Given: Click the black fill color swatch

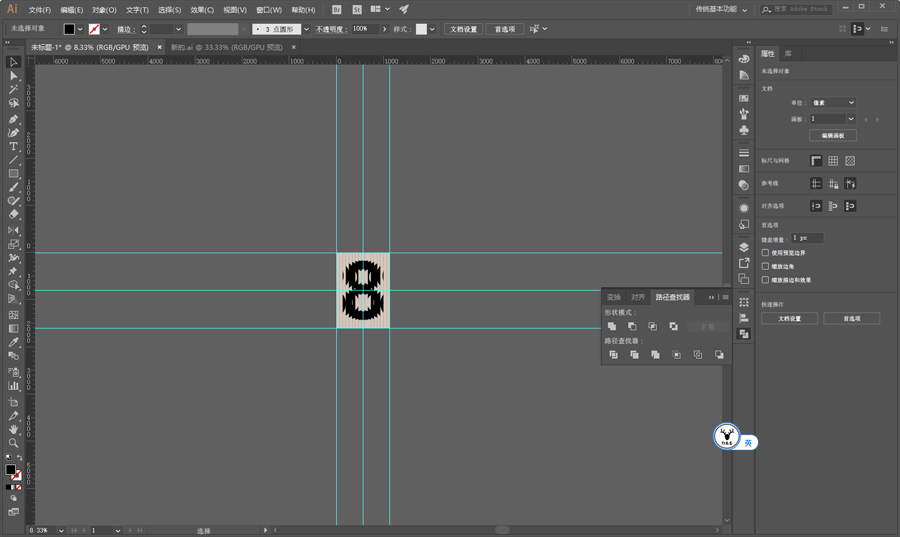Looking at the screenshot, I should click(x=69, y=29).
